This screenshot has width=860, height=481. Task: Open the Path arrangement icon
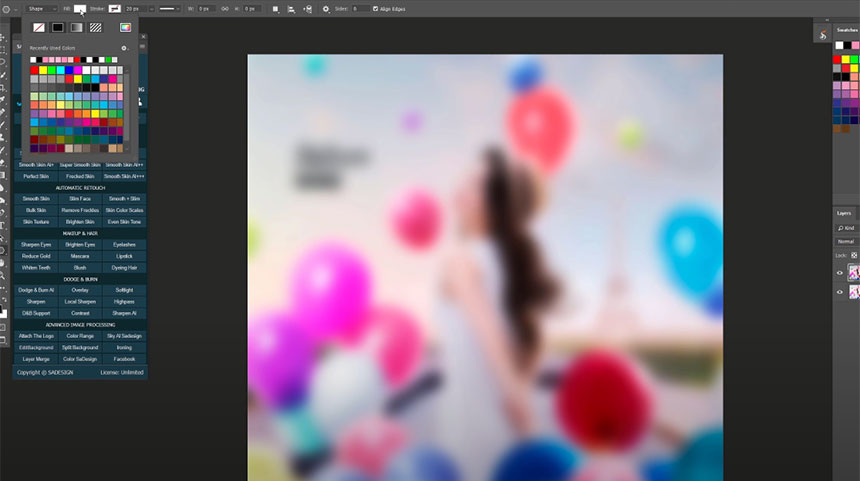pyautogui.click(x=308, y=9)
